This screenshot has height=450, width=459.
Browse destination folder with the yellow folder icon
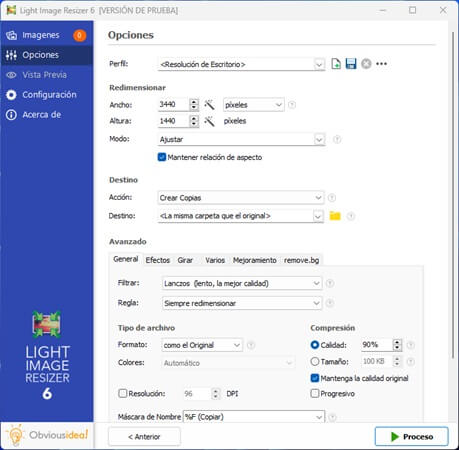click(335, 216)
